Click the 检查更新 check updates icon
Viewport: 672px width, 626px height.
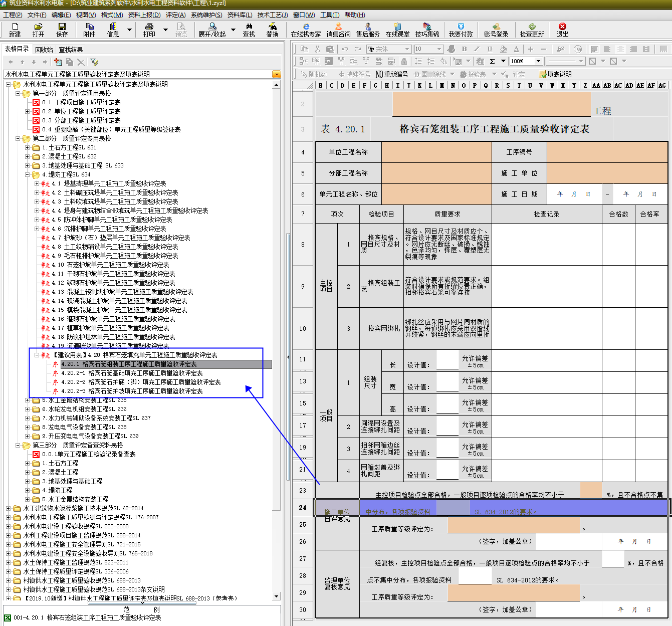click(532, 30)
